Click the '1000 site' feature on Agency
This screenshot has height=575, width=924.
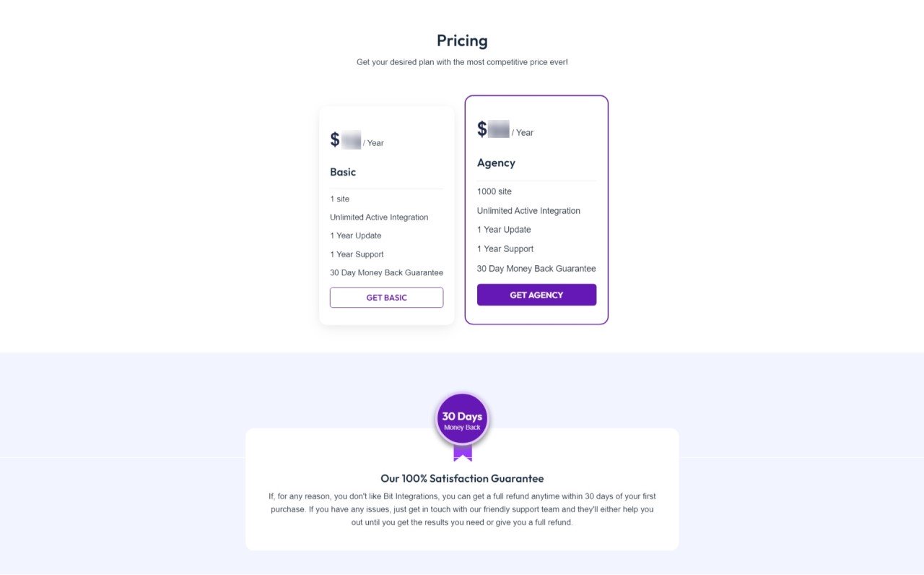point(494,191)
